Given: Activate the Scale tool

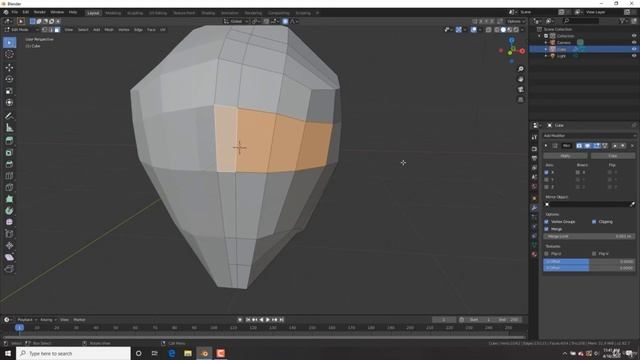Looking at the screenshot, I should [9, 91].
